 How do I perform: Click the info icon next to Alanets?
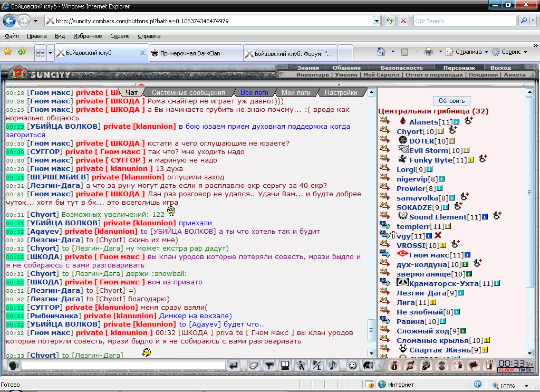coord(457,122)
